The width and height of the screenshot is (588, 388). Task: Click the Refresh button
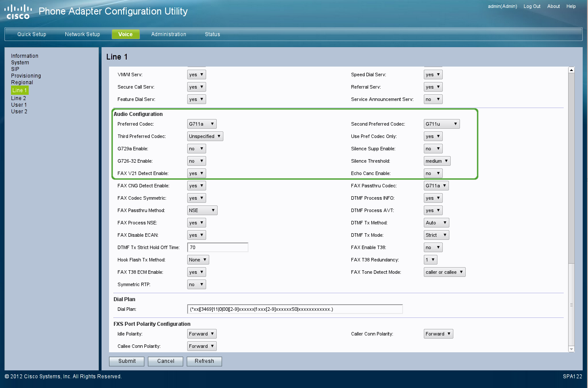(x=204, y=361)
